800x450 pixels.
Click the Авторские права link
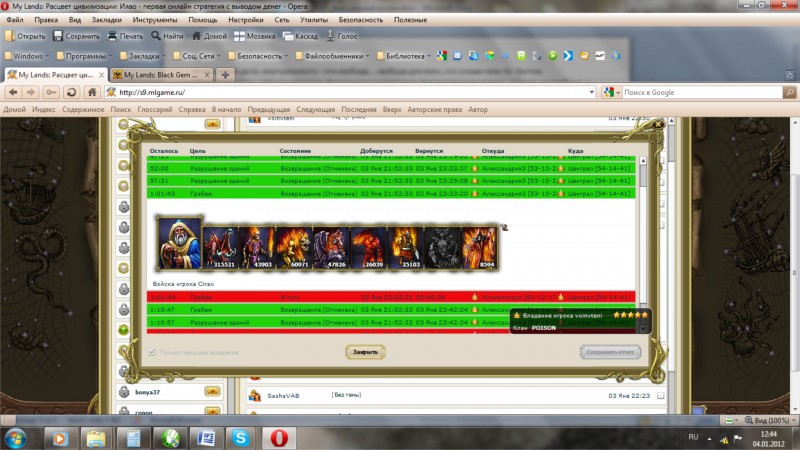(434, 109)
